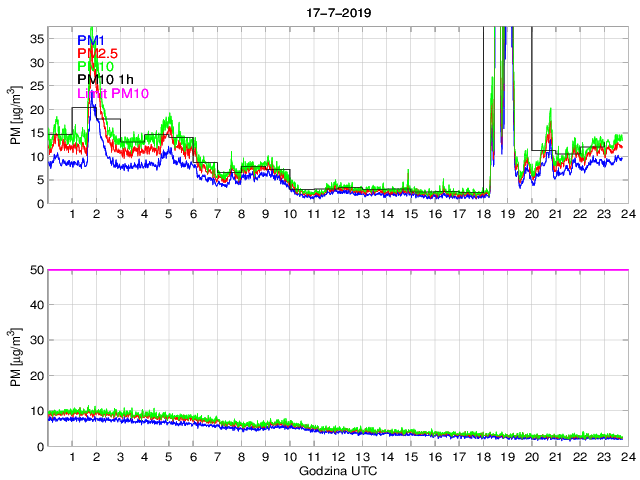Click the date title 17-7-2019
Viewport: 640px width, 480px height.
click(x=336, y=11)
